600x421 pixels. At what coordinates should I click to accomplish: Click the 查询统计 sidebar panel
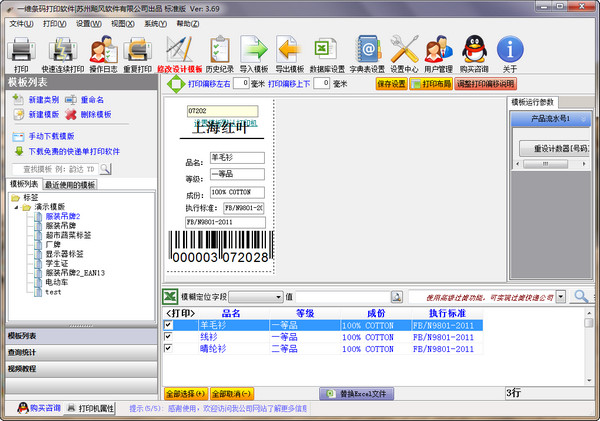tap(81, 352)
